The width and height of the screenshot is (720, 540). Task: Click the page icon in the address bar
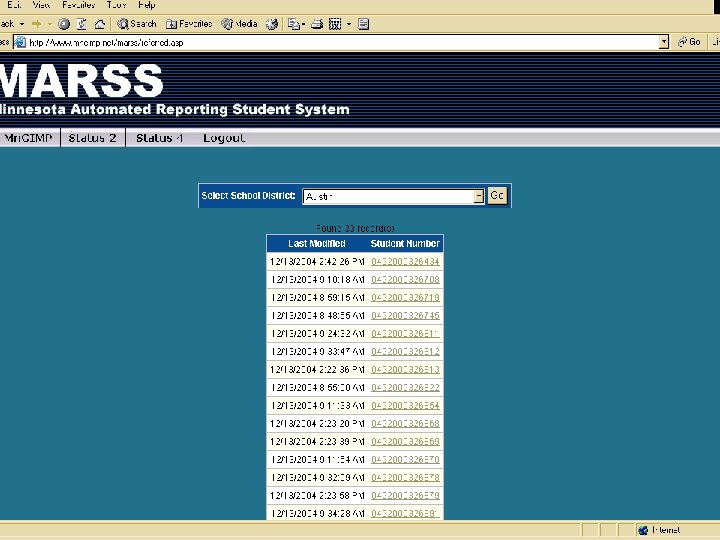coord(20,43)
